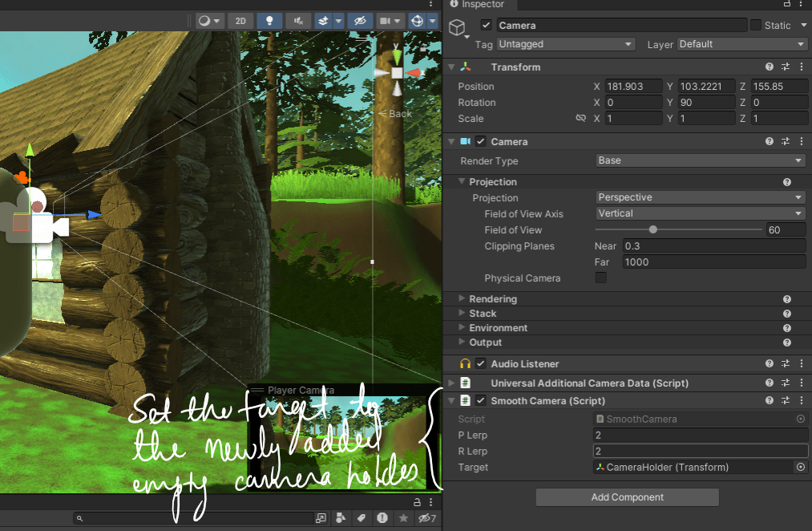Open the Tag dropdown showing Untagged

tap(566, 44)
